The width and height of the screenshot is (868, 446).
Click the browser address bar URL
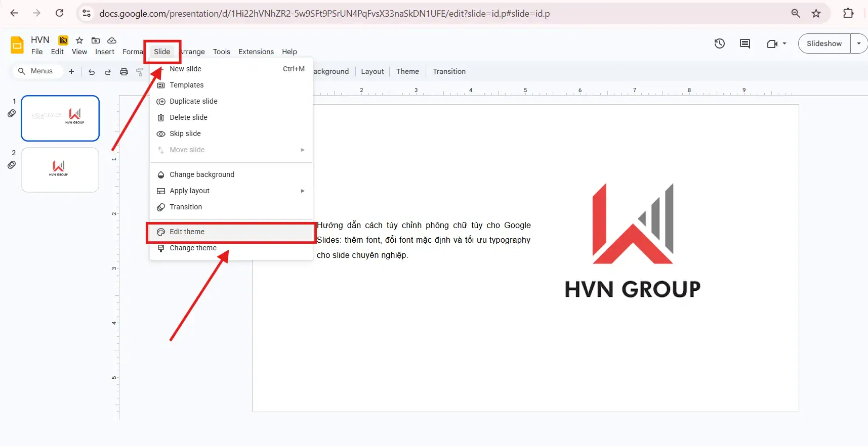coord(324,14)
